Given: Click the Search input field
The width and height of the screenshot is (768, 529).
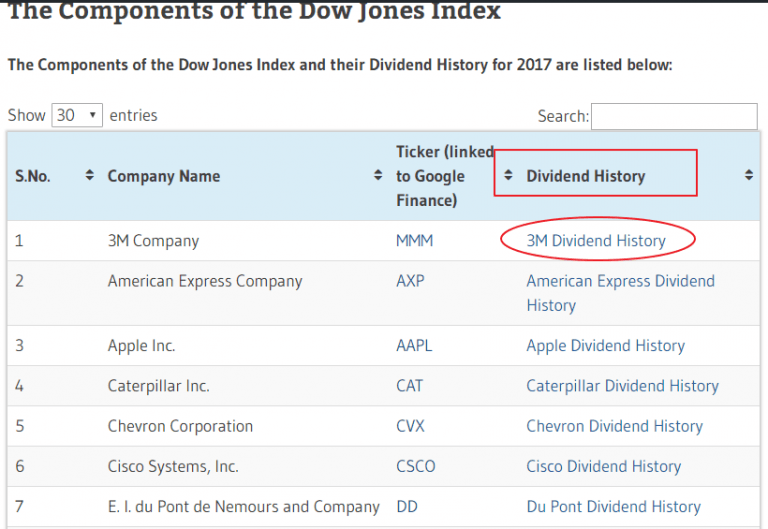Looking at the screenshot, I should tap(674, 116).
